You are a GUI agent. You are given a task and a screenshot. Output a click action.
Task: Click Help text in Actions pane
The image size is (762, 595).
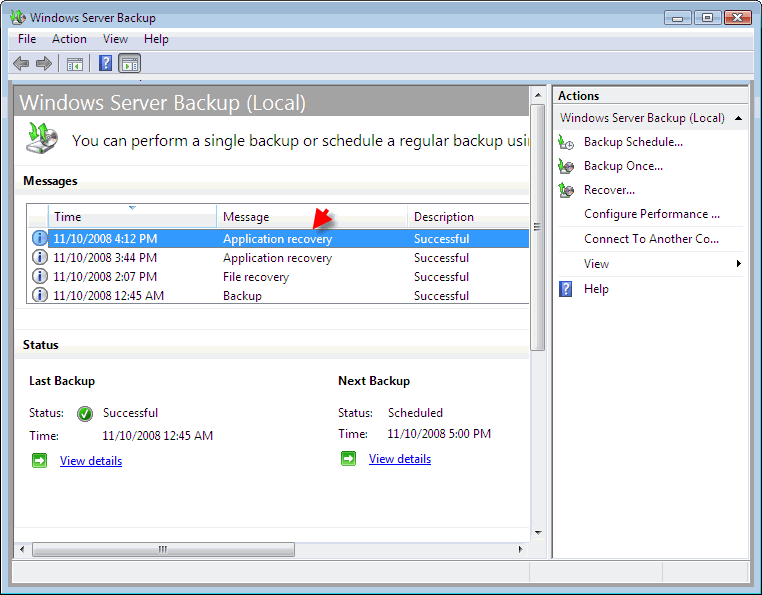coord(596,289)
